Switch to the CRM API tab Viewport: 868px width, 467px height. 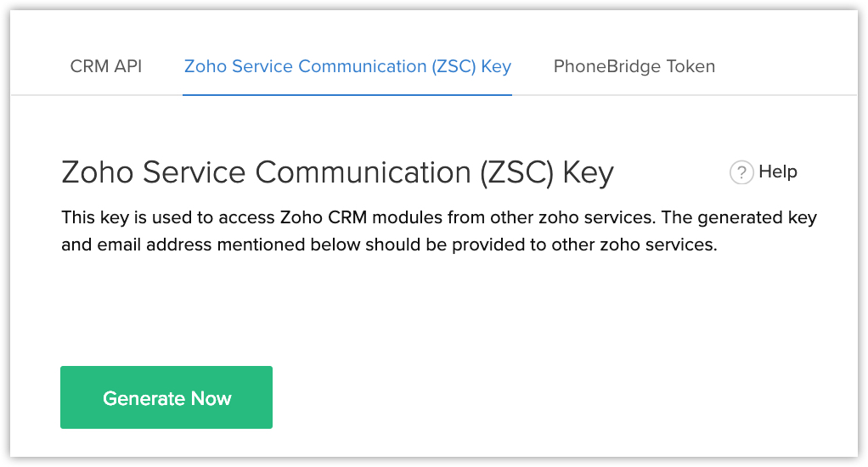pos(106,66)
